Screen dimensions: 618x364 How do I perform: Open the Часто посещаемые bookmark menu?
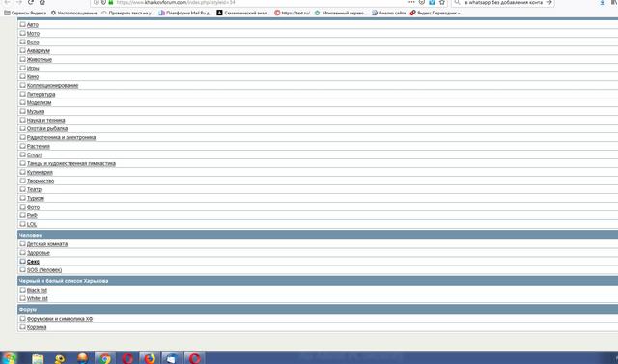point(73,13)
